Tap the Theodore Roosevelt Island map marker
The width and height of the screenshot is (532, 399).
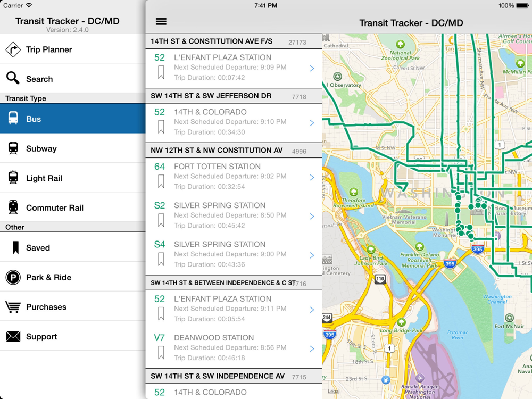354,192
